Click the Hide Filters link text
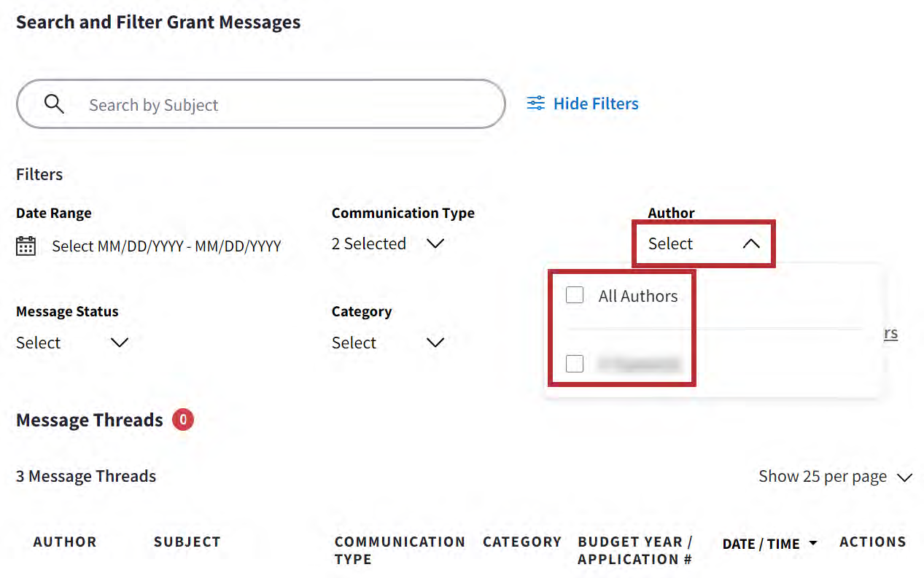This screenshot has height=578, width=924. click(596, 104)
